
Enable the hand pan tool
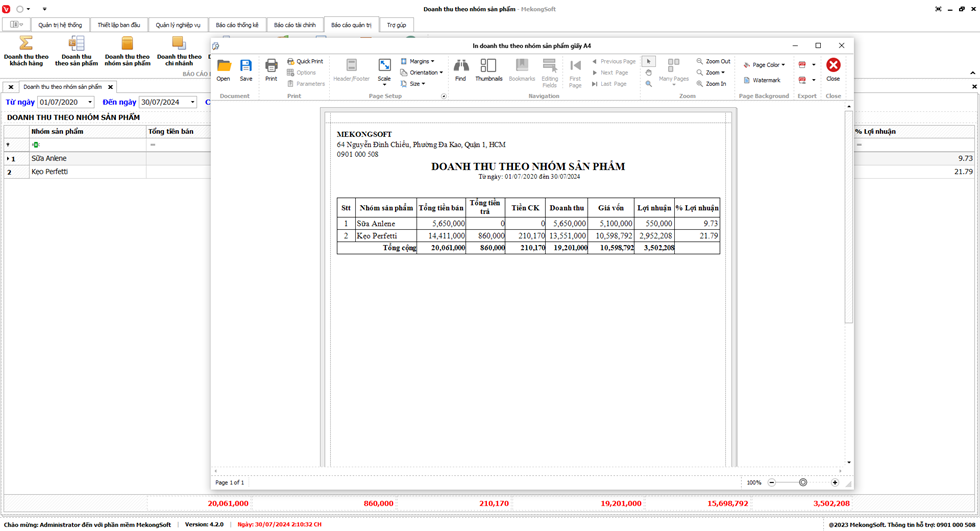click(x=649, y=73)
